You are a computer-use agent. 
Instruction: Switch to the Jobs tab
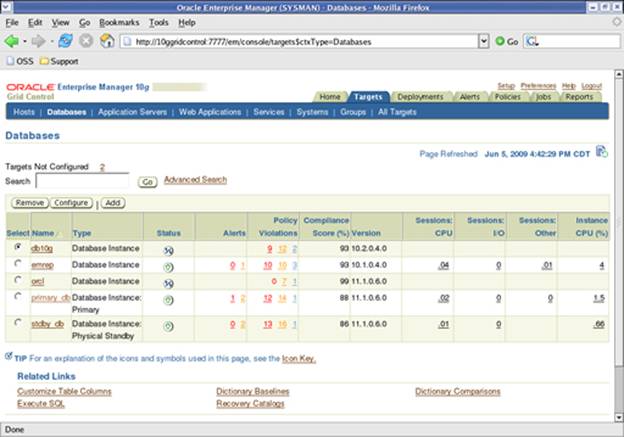[543, 97]
